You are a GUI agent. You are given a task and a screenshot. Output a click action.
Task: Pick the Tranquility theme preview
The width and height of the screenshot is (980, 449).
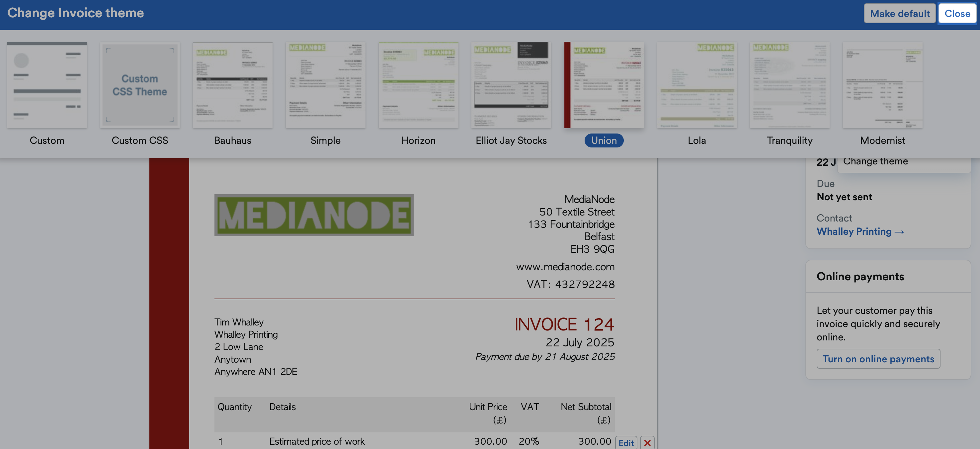coord(789,85)
